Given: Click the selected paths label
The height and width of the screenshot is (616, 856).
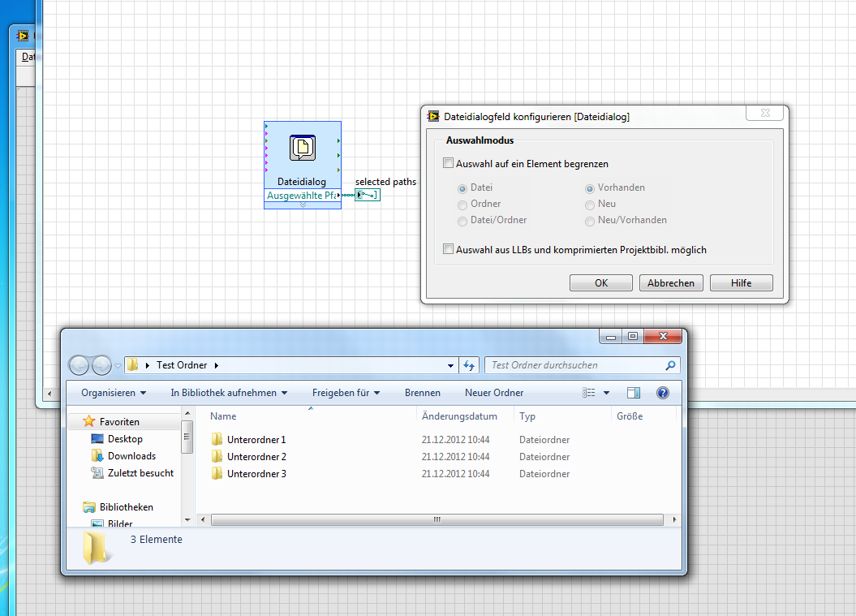Looking at the screenshot, I should [x=385, y=181].
